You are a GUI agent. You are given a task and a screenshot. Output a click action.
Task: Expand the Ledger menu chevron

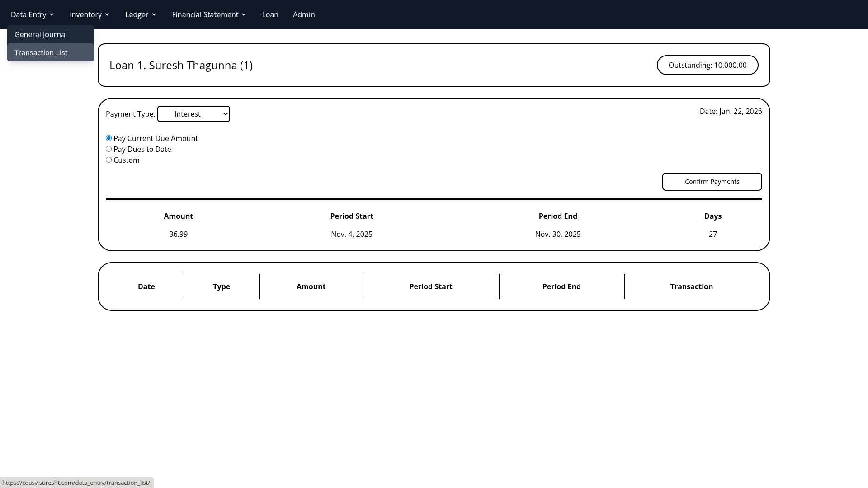click(x=154, y=14)
